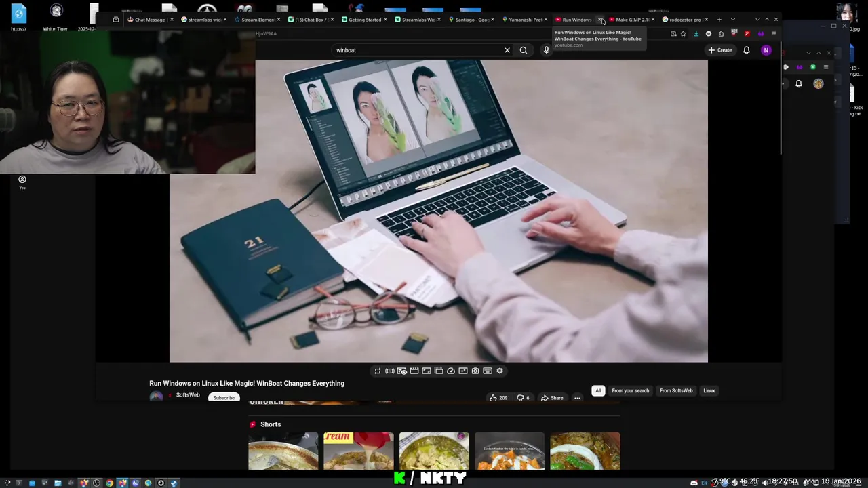Open the taskbar start menu icon
Image resolution: width=868 pixels, height=488 pixels.
(x=7, y=483)
